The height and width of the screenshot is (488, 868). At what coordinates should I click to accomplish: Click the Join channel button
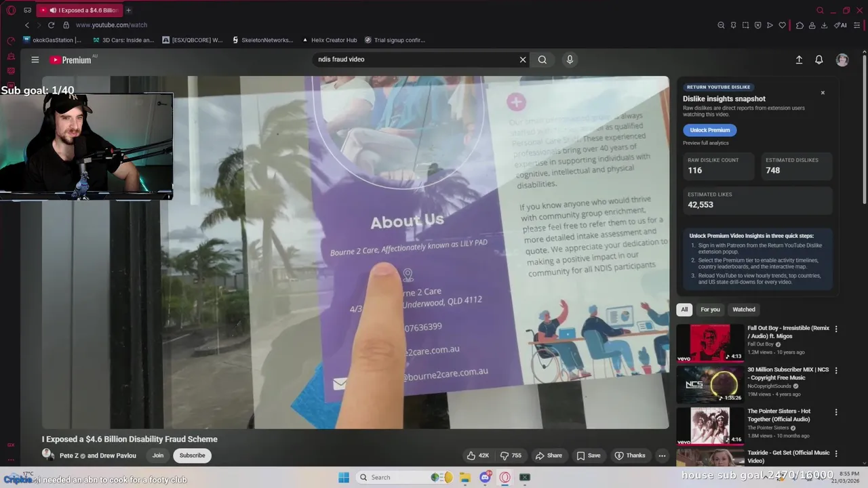(158, 455)
